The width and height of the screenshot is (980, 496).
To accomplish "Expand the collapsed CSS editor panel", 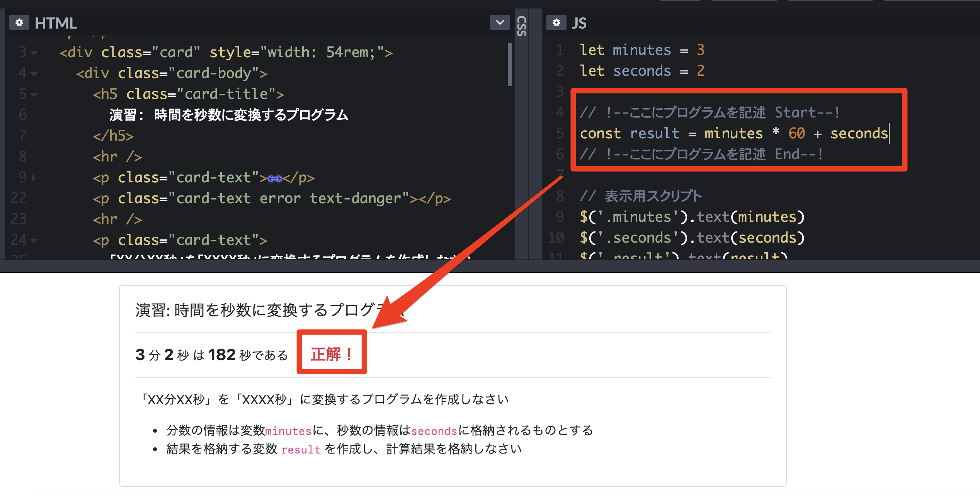I will click(522, 26).
